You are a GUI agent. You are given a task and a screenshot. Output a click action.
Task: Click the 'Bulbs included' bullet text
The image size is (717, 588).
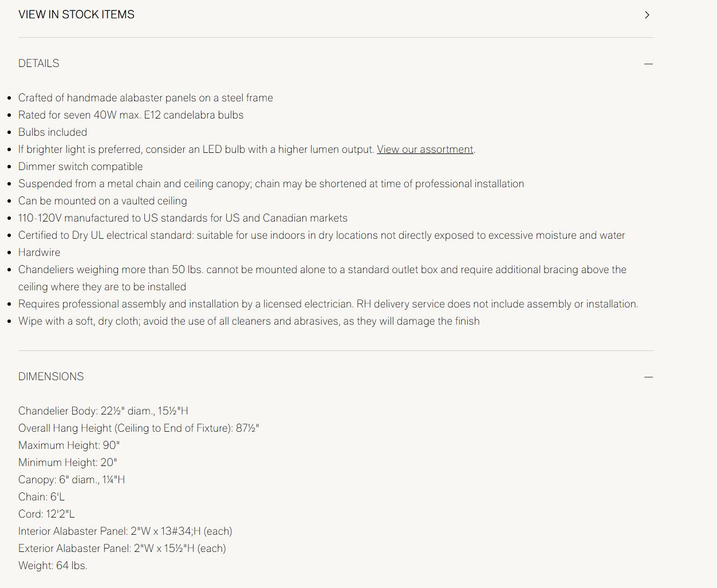(53, 132)
